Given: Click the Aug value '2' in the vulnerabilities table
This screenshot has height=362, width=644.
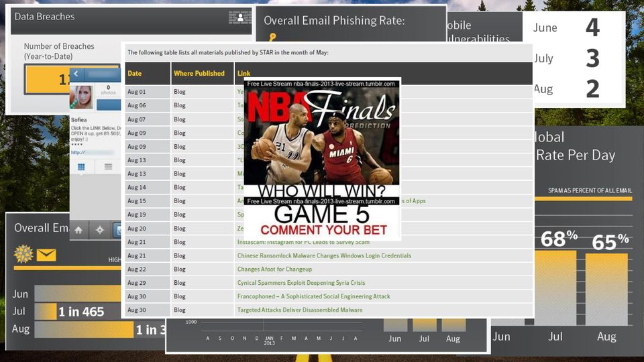Looking at the screenshot, I should pos(592,88).
